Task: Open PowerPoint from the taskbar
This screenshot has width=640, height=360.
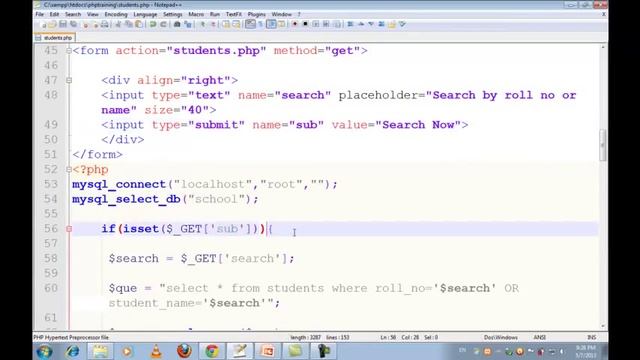Action: point(267,351)
